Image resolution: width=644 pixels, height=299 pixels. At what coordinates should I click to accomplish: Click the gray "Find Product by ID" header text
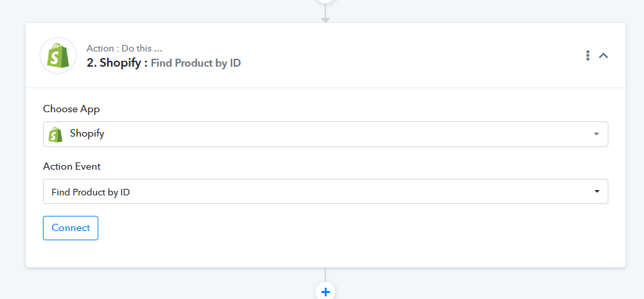195,63
